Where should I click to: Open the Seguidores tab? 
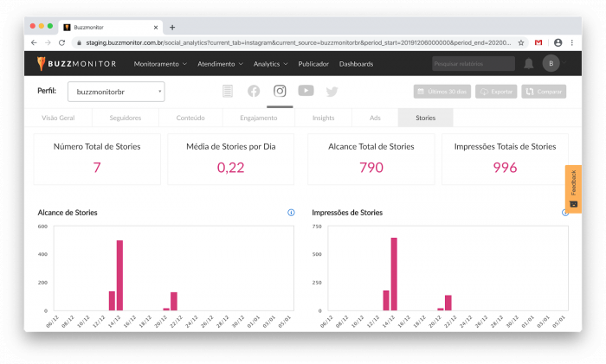126,118
